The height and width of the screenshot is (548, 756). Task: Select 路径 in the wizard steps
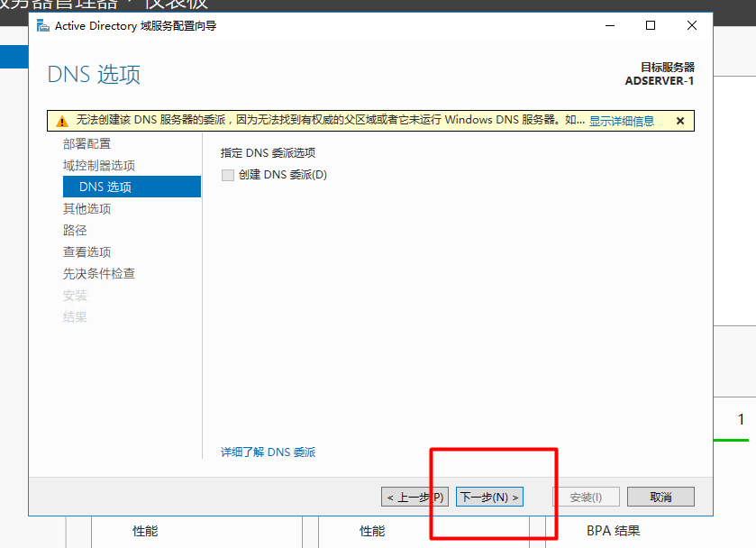[x=75, y=230]
